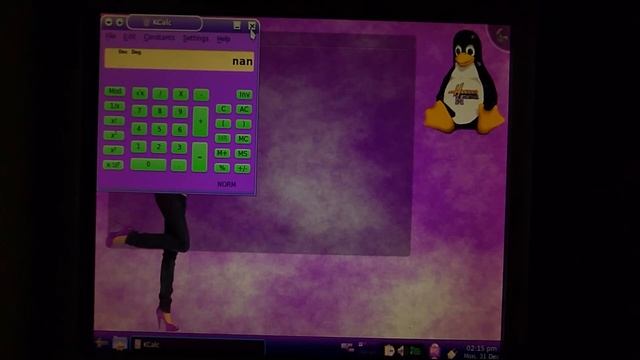Open the Edit menu in KCalc
Screen dimensions: 640x360
click(129, 37)
